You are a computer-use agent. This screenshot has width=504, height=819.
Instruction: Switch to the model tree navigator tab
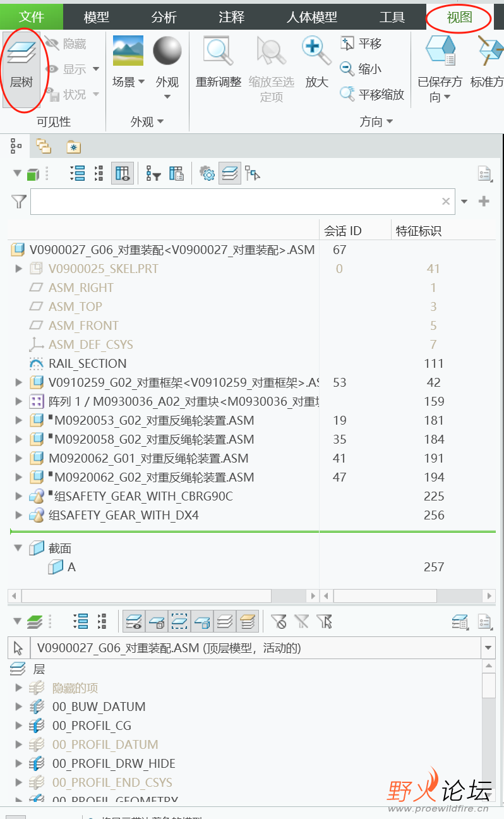point(16,147)
